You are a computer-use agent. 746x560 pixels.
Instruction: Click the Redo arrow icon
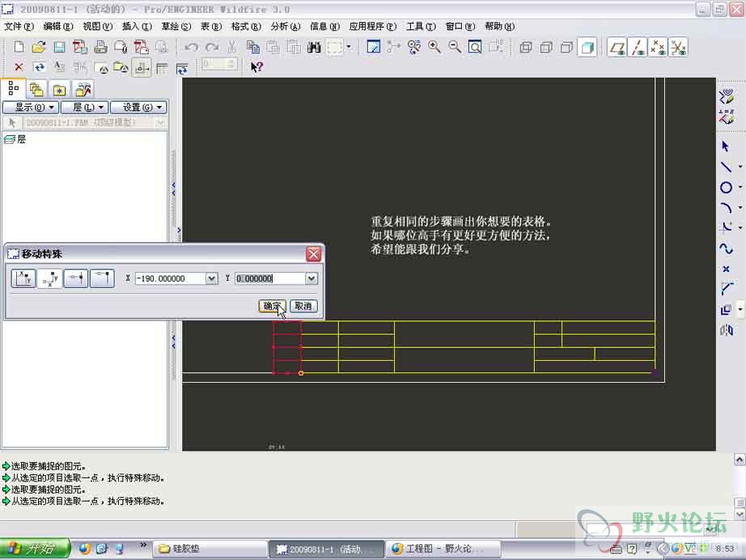[x=212, y=47]
